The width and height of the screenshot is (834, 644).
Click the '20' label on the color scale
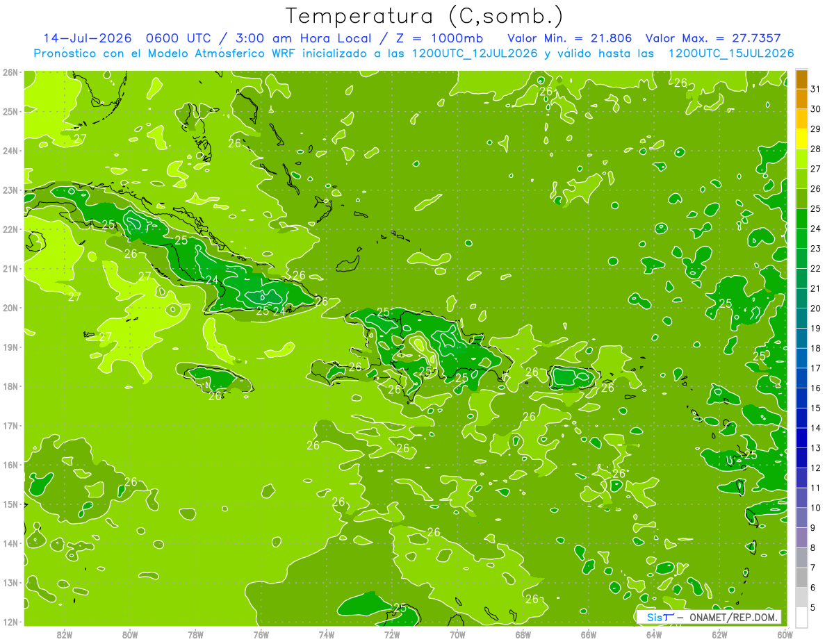815,308
